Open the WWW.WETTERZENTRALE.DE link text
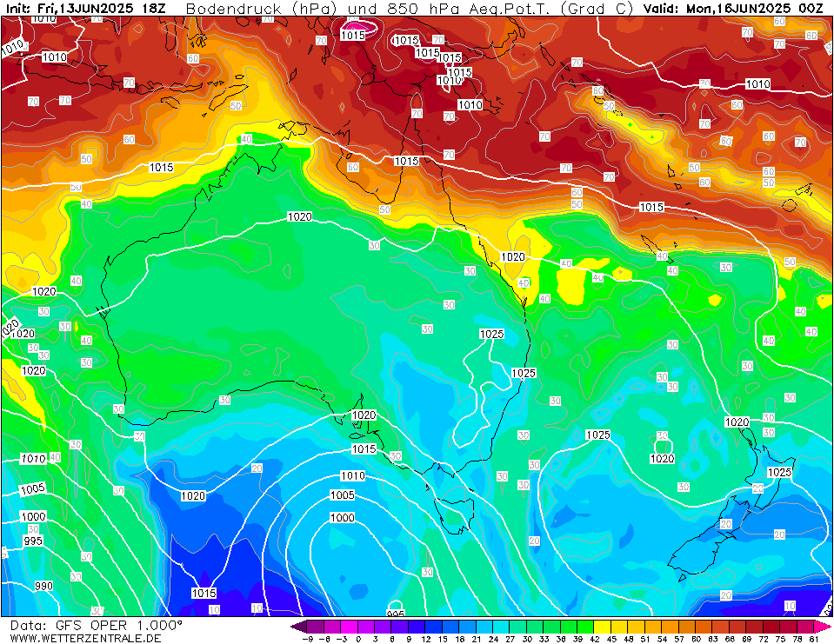 [x=85, y=638]
